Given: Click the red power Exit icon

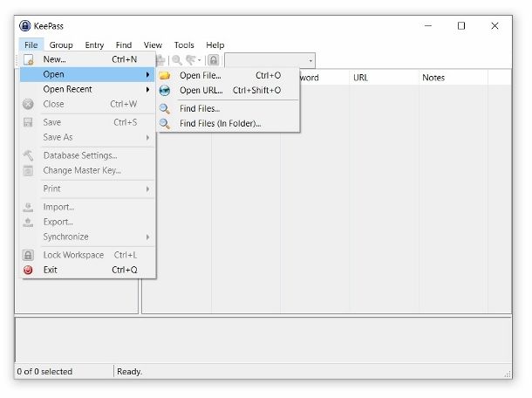Looking at the screenshot, I should [x=28, y=270].
